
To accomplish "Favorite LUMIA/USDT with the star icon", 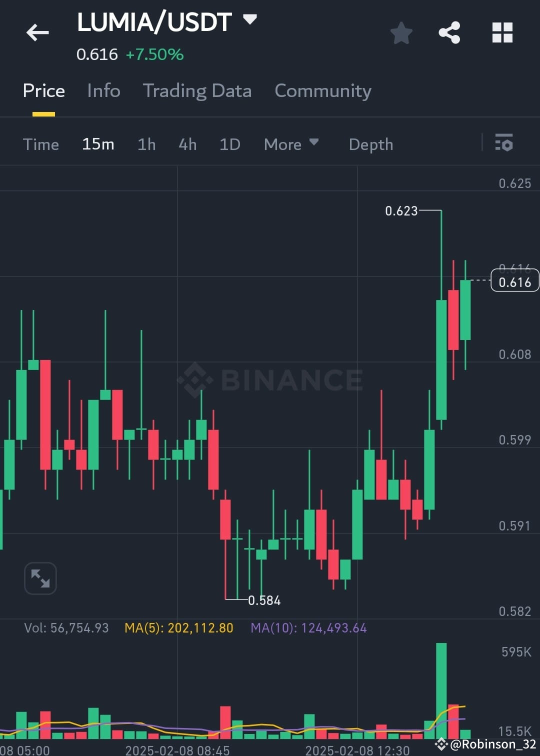I will [x=400, y=32].
